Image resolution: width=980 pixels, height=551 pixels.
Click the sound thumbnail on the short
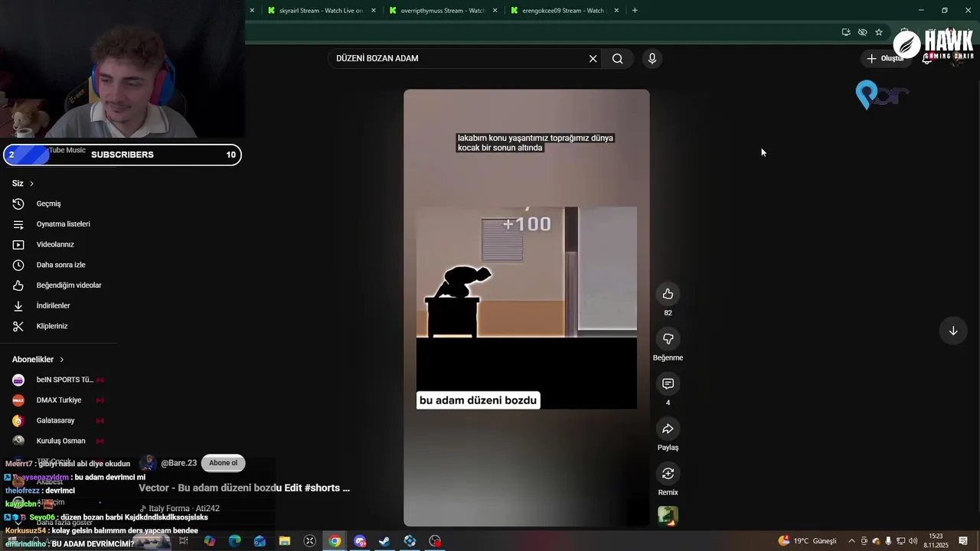[668, 517]
